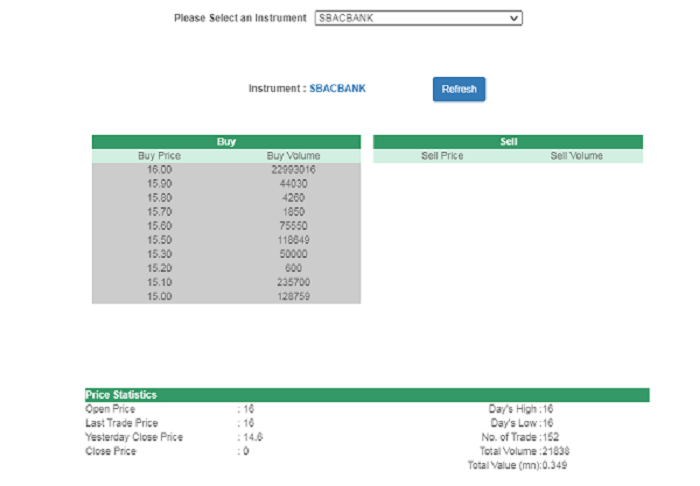Select the Buy Price column header
The image size is (700, 486).
coord(160,156)
